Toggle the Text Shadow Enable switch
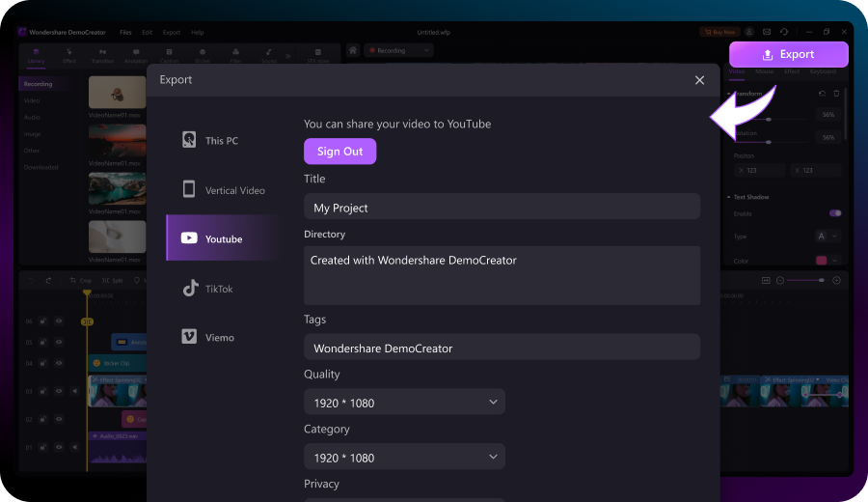This screenshot has height=502, width=868. (835, 213)
